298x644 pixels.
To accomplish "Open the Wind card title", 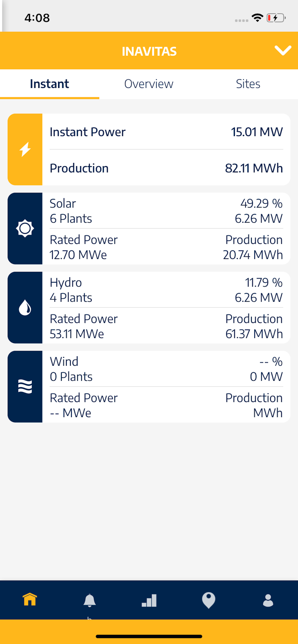I will 64,362.
